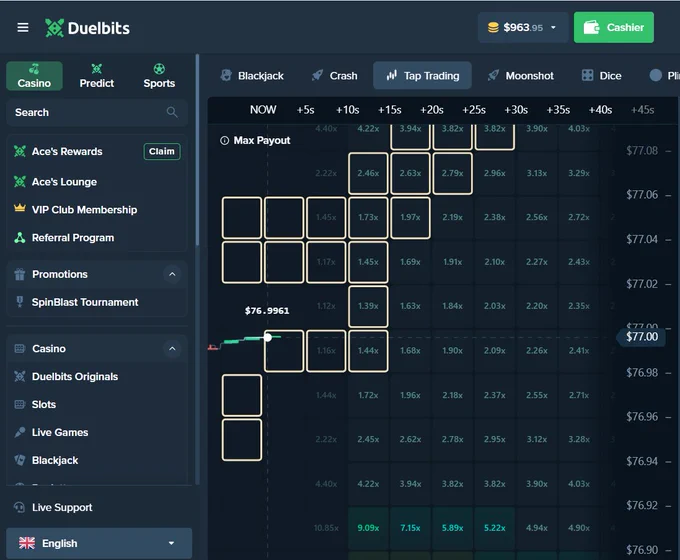Click the UK flag icon
Screen dimensions: 680x560
click(27, 543)
